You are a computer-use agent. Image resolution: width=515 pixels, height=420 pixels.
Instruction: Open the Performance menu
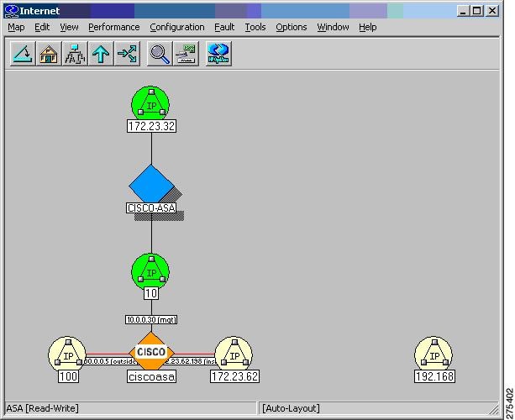pos(114,27)
